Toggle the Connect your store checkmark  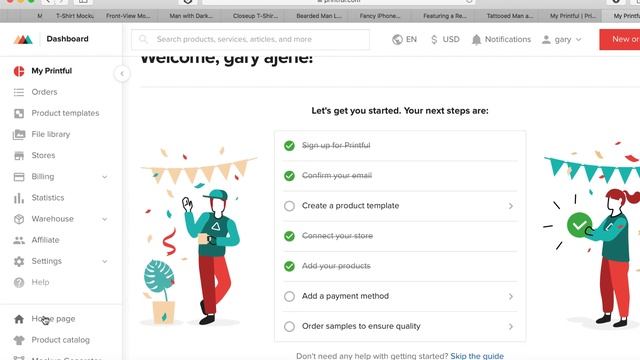point(289,236)
